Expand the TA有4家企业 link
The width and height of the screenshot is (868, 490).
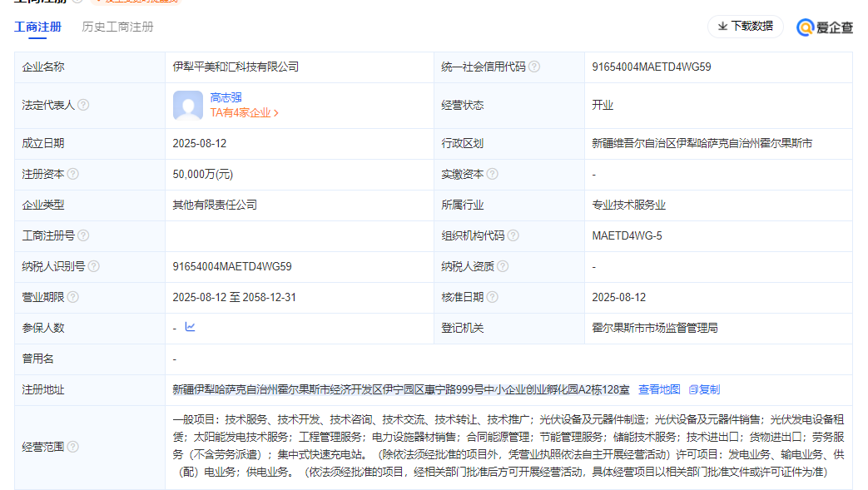[244, 113]
